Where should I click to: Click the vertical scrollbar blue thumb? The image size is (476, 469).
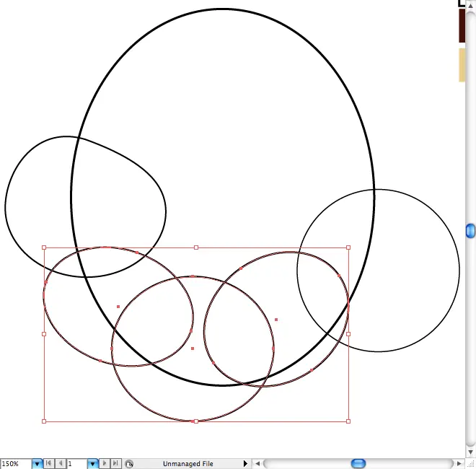(470, 231)
